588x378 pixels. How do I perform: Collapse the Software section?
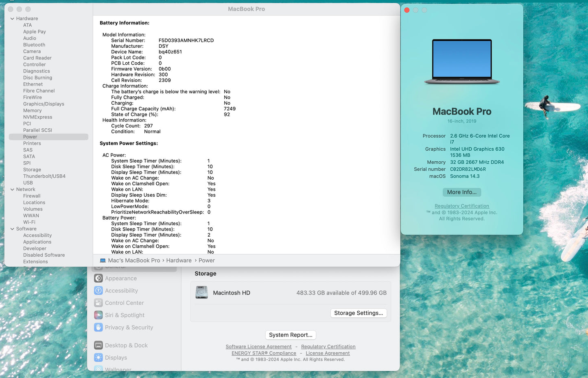[x=12, y=229]
